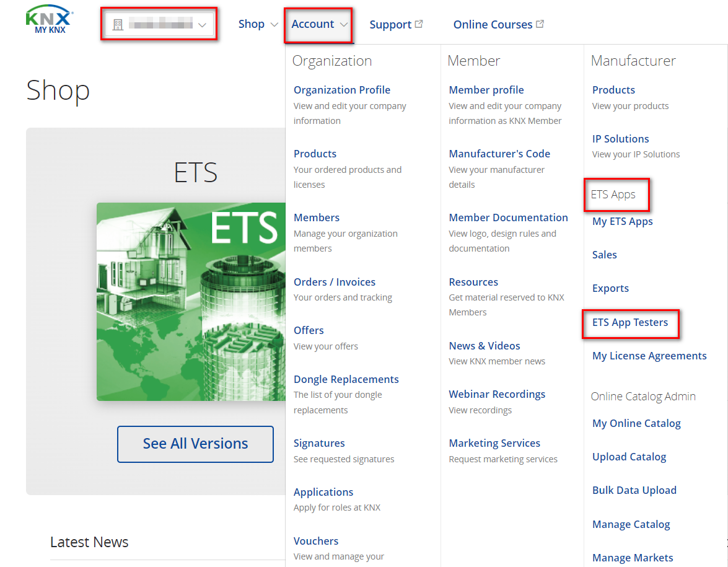Click 'View recordings' description text
This screenshot has height=567, width=728.
click(x=480, y=410)
